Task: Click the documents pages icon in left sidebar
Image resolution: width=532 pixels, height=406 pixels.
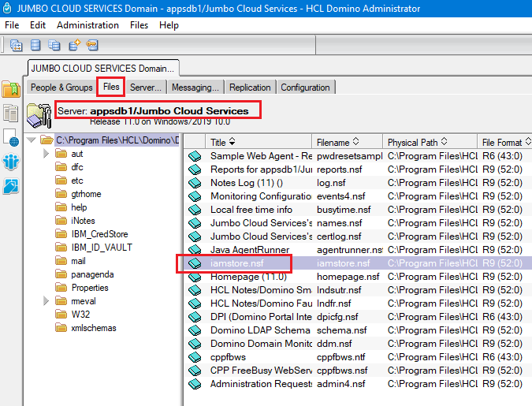Action: tap(11, 113)
